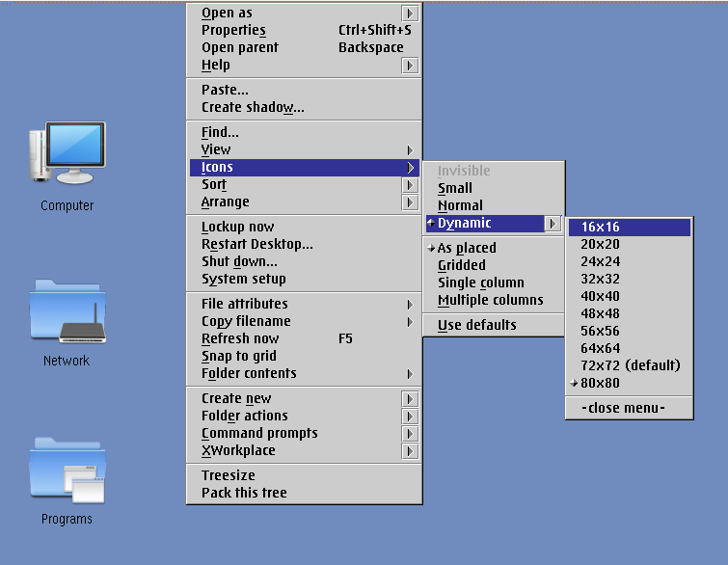The image size is (728, 565).
Task: Choose Shut down... from the menu
Action: coord(305,262)
